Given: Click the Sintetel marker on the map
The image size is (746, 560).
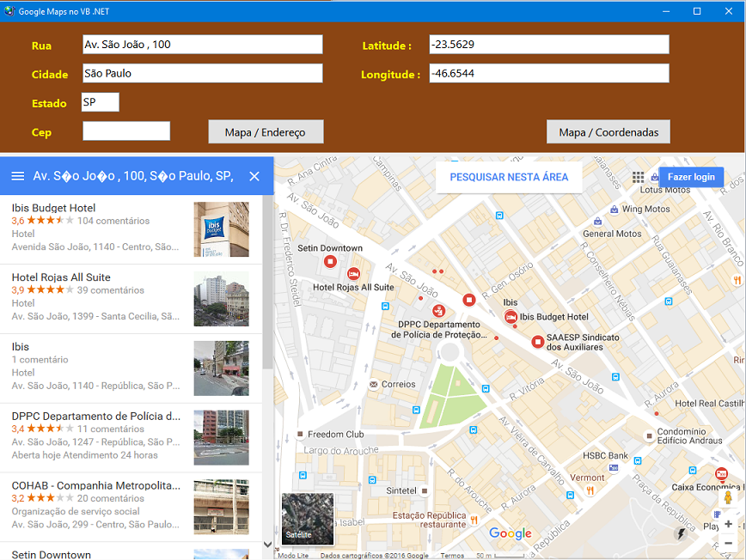Looking at the screenshot, I should [x=425, y=490].
